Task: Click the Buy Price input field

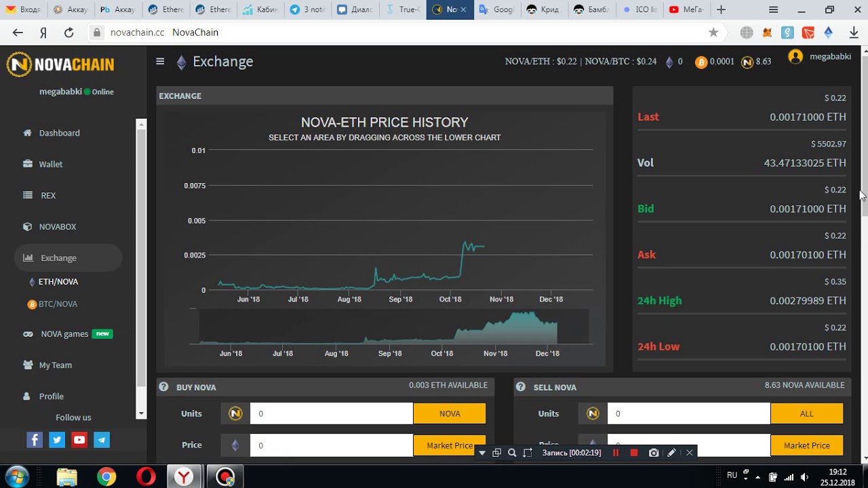Action: 332,445
